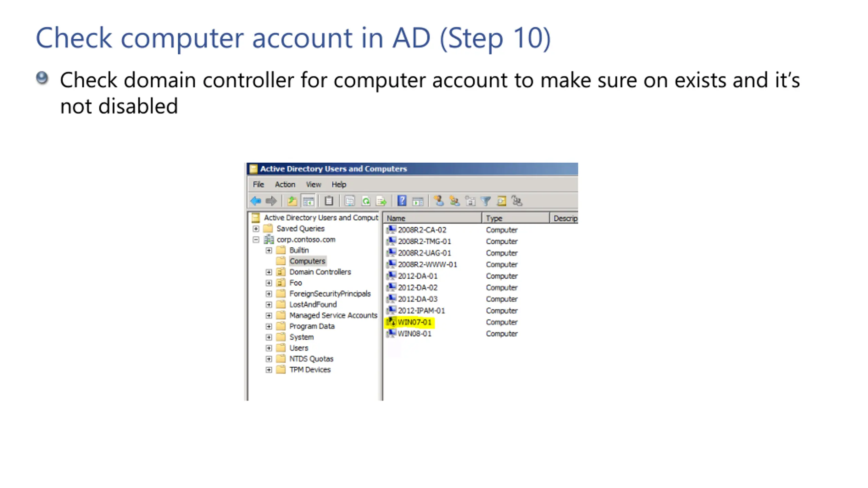Select the Users folder in tree
The width and height of the screenshot is (868, 488).
(x=299, y=348)
